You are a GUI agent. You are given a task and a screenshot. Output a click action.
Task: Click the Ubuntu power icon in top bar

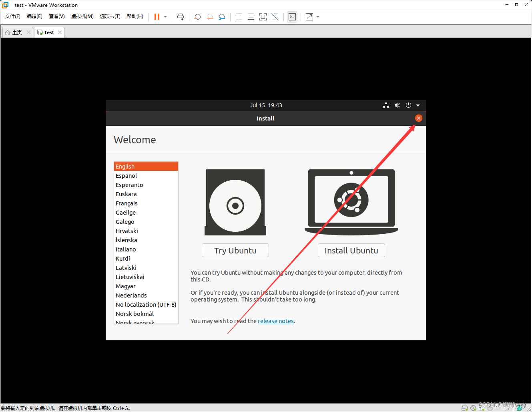pos(408,105)
